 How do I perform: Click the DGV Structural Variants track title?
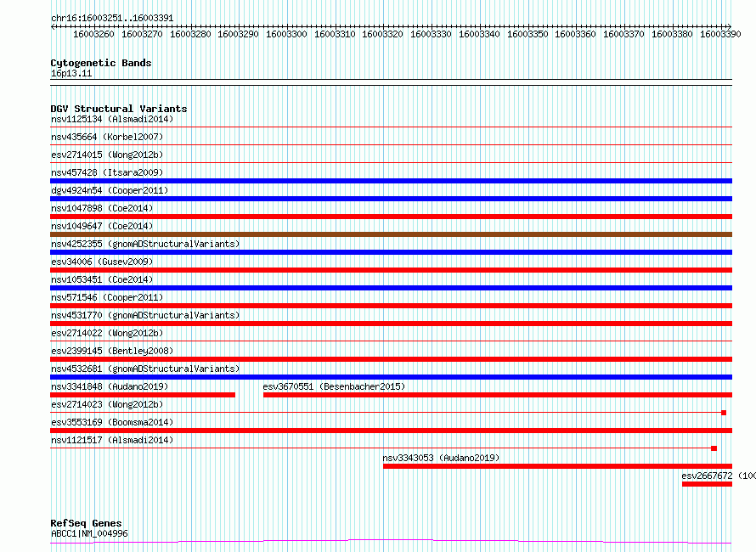[119, 109]
